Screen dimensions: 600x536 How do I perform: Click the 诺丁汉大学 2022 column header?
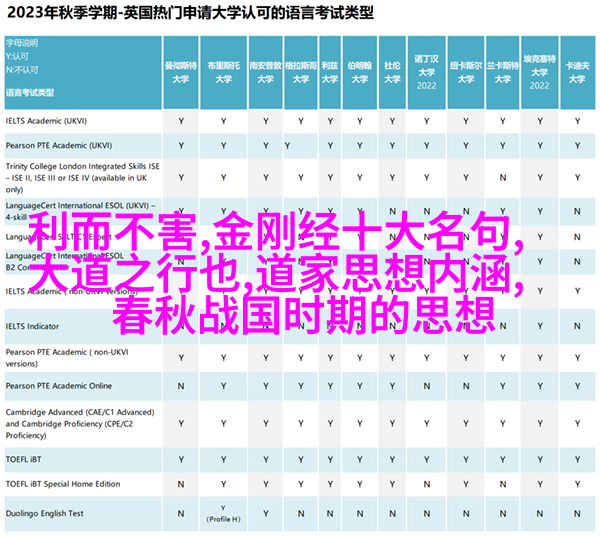(427, 72)
